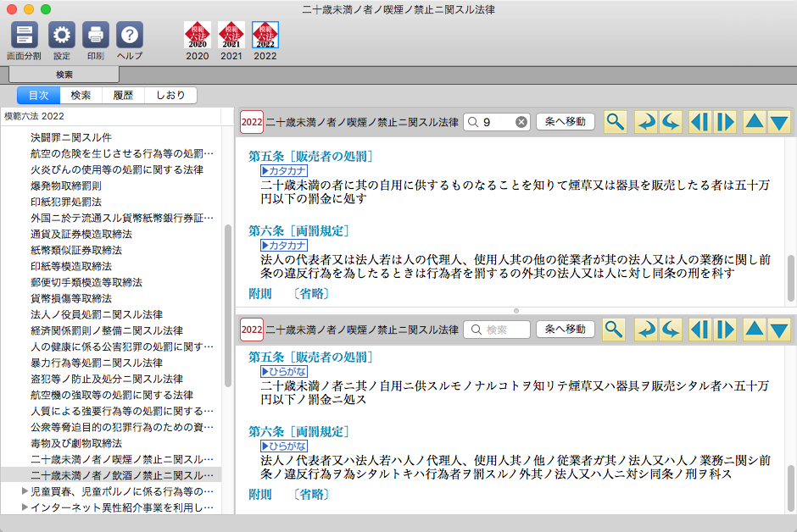The width and height of the screenshot is (797, 532).
Task: Click 条へ移動 button in upper pane
Action: (x=566, y=122)
